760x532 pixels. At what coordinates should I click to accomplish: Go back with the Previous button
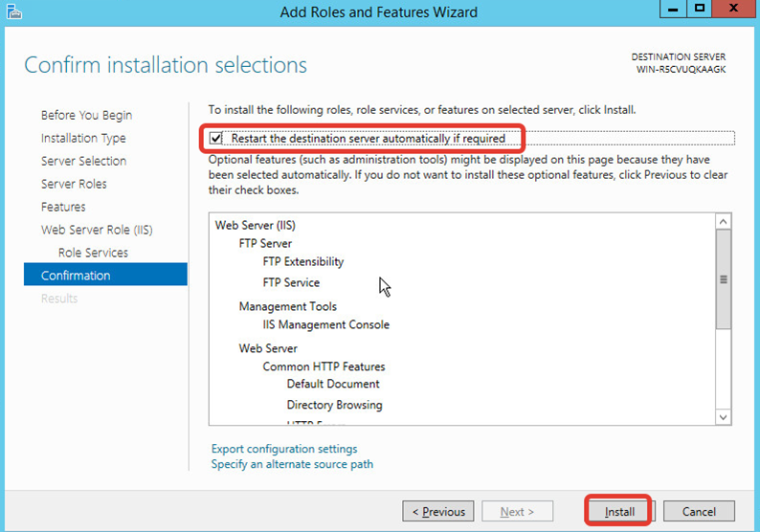[437, 512]
